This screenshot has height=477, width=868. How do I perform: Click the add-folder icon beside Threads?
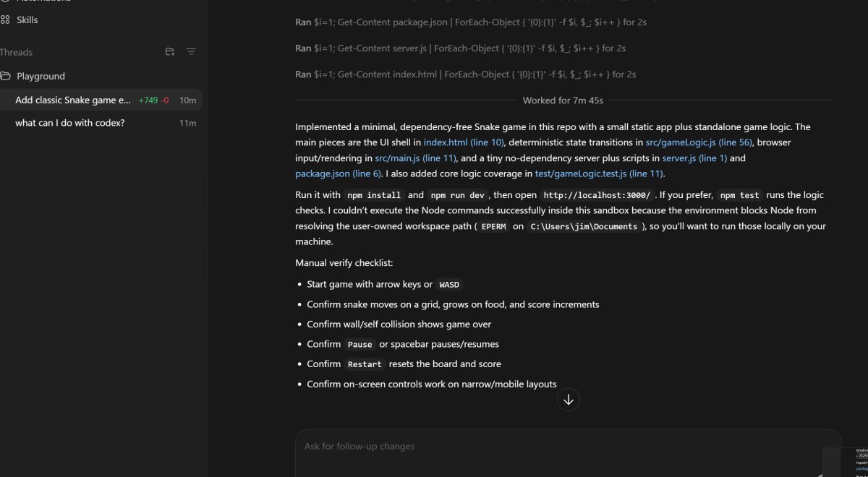[170, 52]
